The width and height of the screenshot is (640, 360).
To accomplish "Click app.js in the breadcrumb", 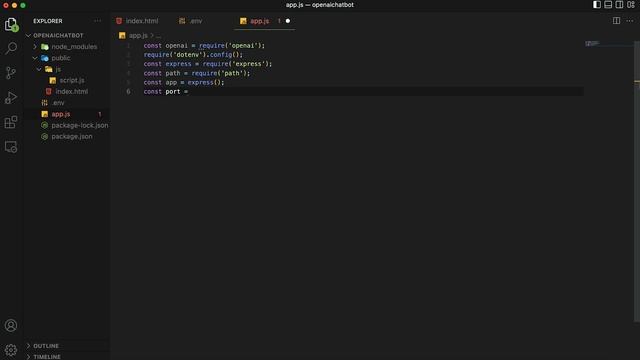I will (138, 36).
